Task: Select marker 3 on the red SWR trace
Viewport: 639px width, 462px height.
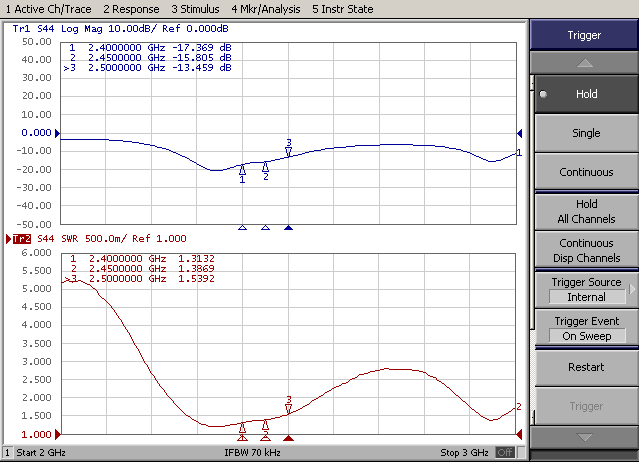Action: 289,405
